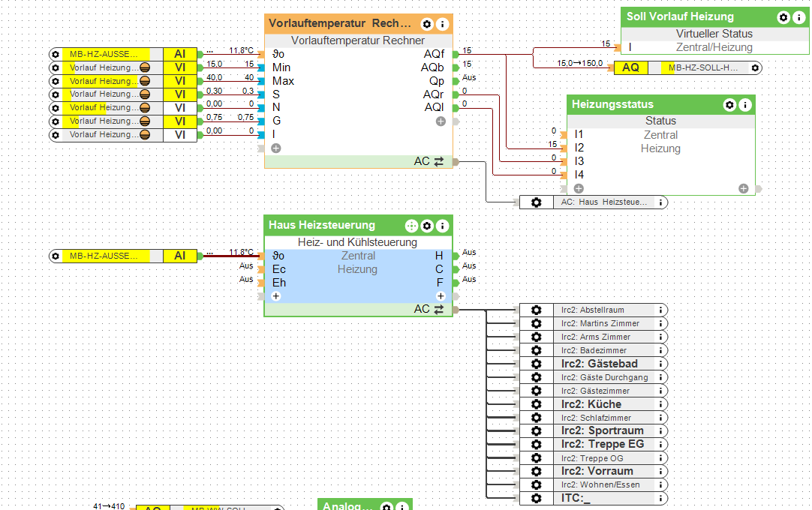Open gear of Irc2: Küche
Image resolution: width=812 pixels, height=510 pixels.
click(x=537, y=403)
